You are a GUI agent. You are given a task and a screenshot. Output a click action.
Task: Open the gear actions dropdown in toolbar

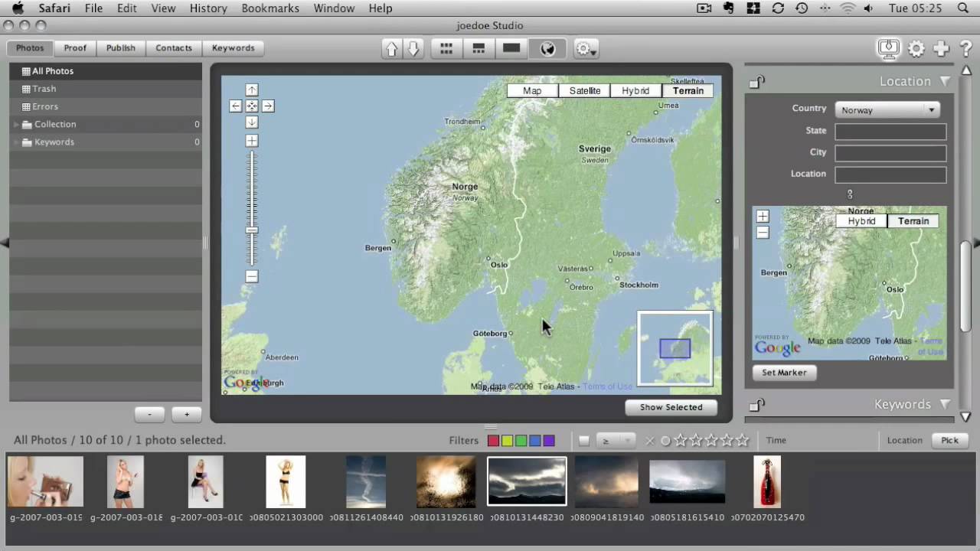[586, 49]
